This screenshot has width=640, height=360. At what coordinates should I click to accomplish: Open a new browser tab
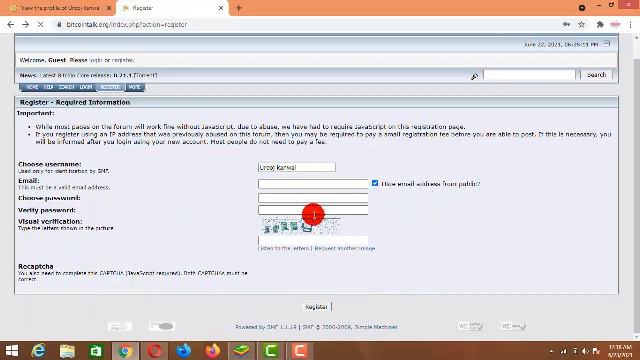point(239,8)
